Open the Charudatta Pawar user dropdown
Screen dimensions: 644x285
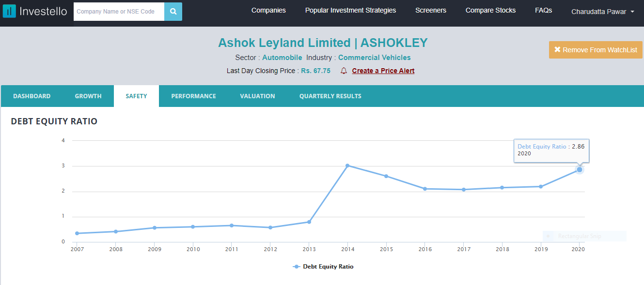point(603,12)
